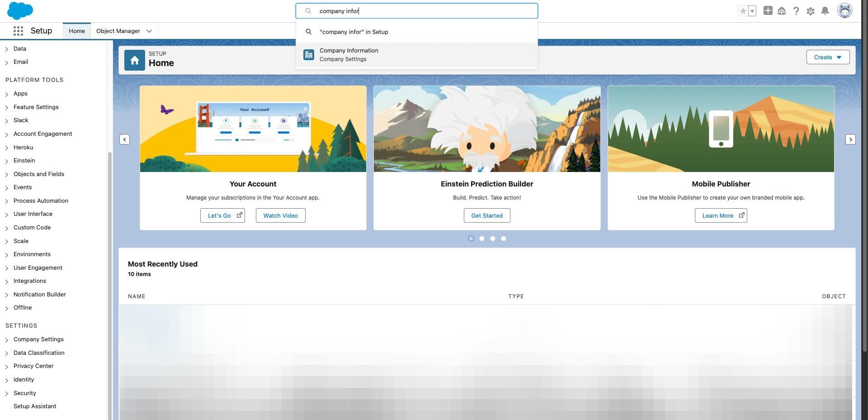Click the Company Information building icon
The image size is (868, 420).
point(309,55)
